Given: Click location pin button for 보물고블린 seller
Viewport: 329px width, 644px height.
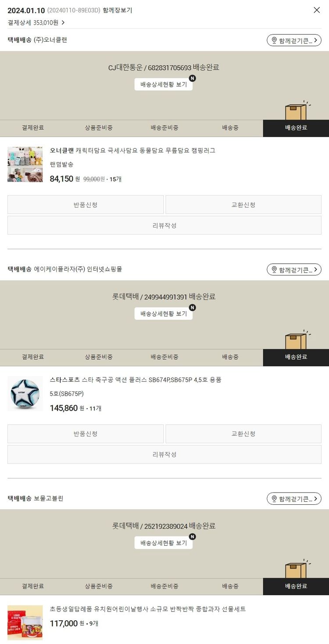Looking at the screenshot, I should tap(294, 499).
